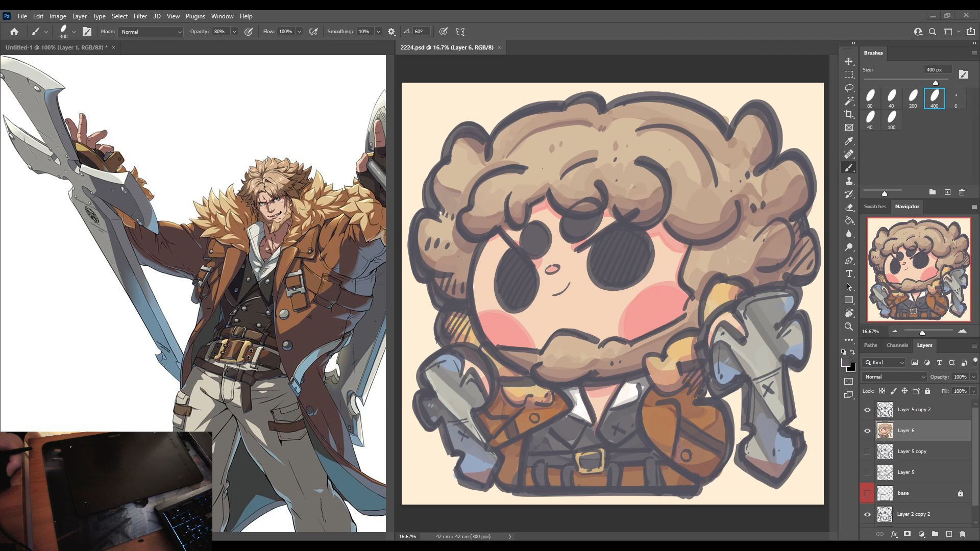Viewport: 980px width, 551px height.
Task: Switch to the Channels tab
Action: tap(897, 345)
